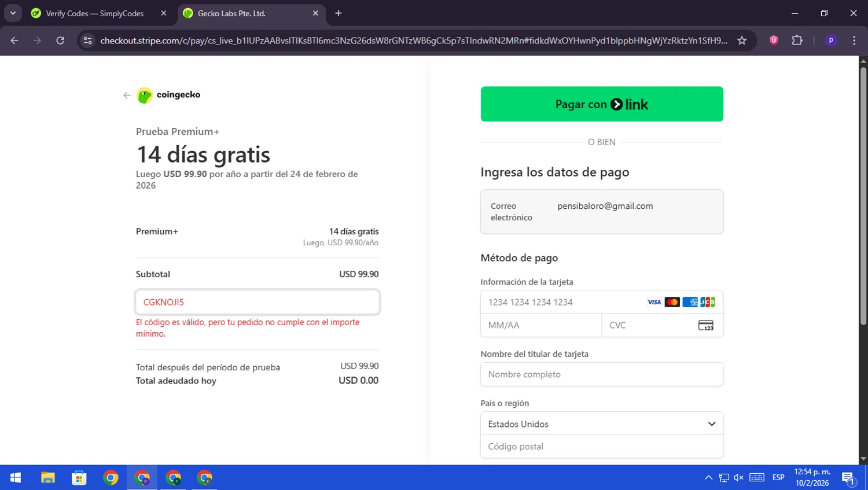The image size is (868, 490).
Task: Click Subtotal USD 99.90 amount
Action: [359, 274]
